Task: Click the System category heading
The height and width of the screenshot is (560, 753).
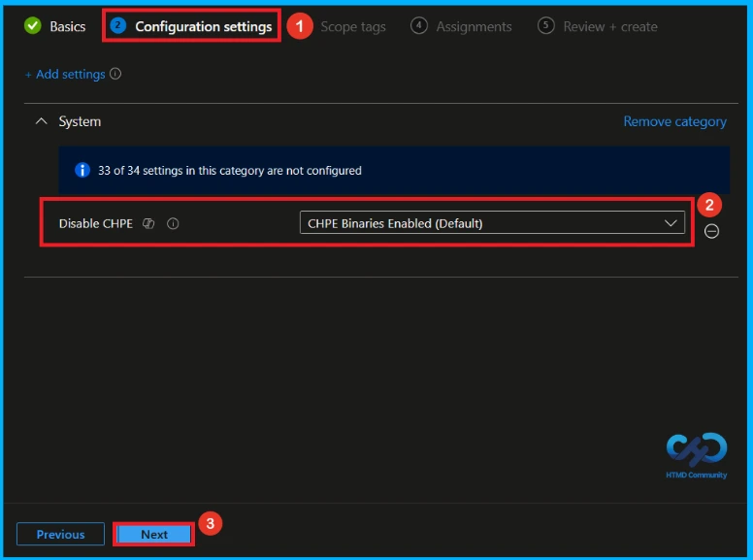Action: [x=80, y=121]
